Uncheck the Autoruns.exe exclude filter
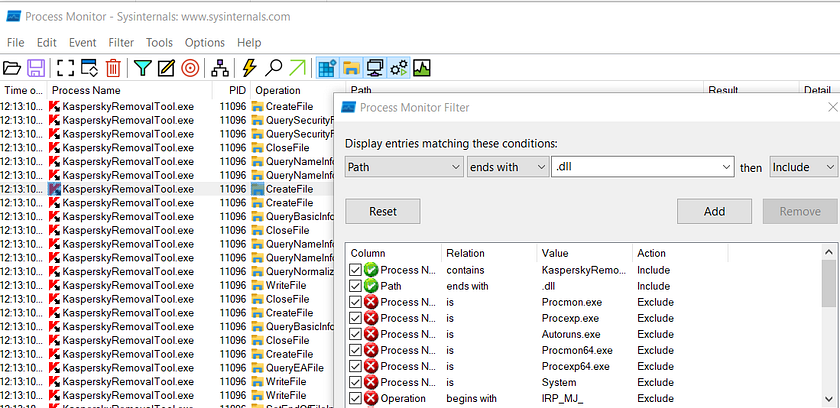 [355, 334]
